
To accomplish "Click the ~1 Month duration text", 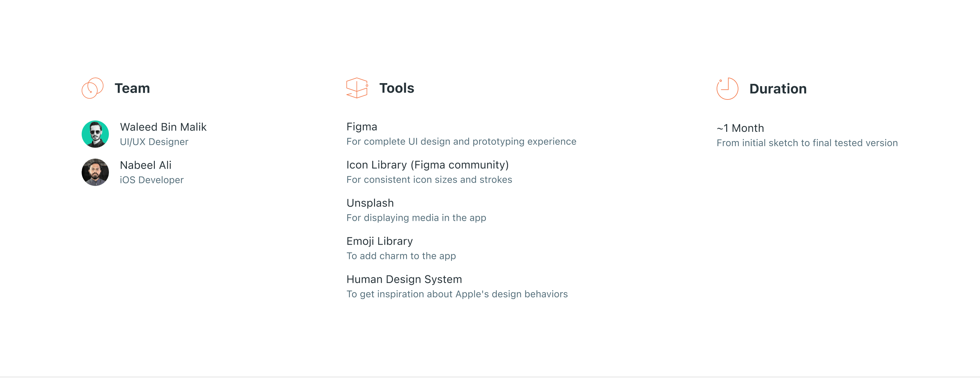I will pyautogui.click(x=740, y=128).
